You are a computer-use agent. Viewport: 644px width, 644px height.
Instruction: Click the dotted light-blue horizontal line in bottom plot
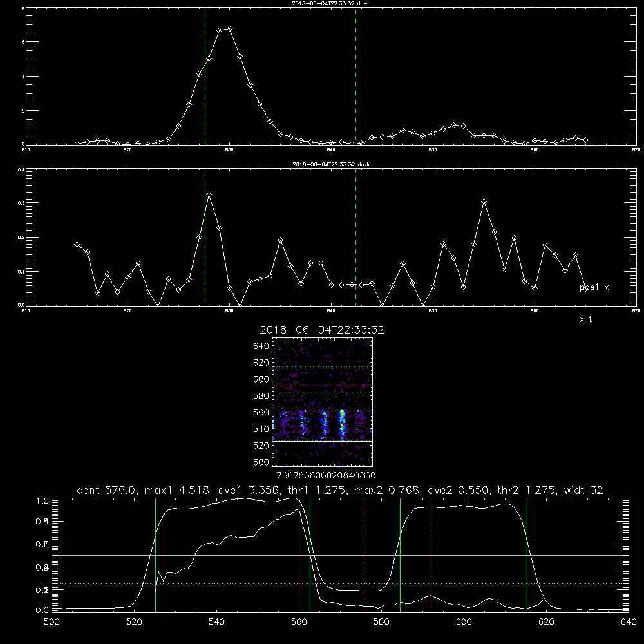[x=340, y=583]
